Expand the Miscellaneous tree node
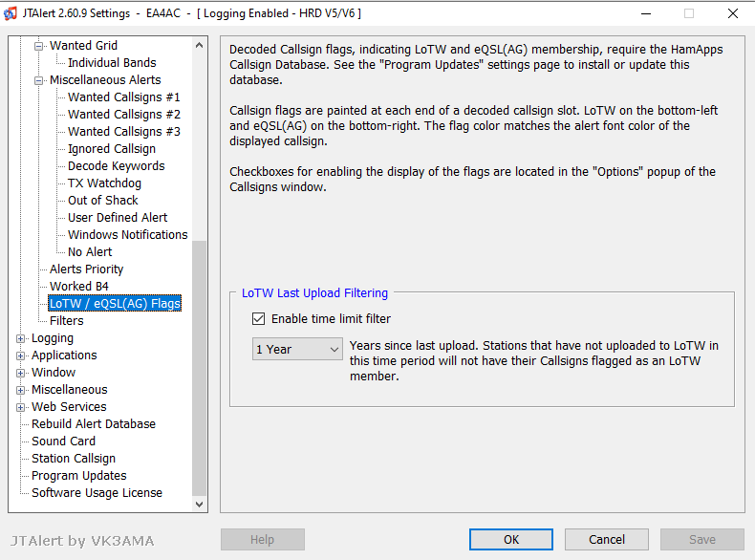This screenshot has width=755, height=560. [20, 390]
